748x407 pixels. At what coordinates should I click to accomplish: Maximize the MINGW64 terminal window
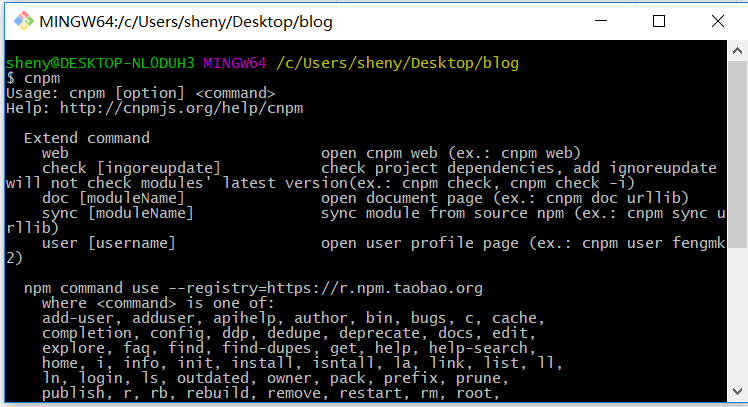[658, 21]
